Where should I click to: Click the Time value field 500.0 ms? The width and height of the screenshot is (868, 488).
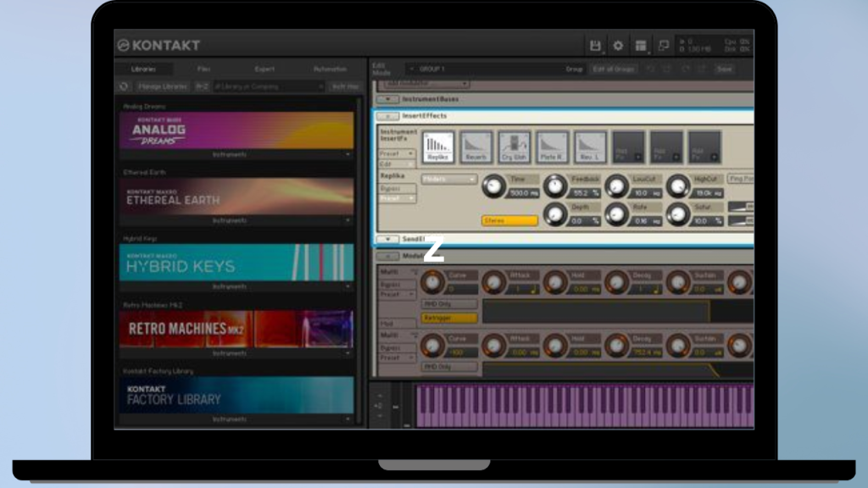[x=524, y=193]
